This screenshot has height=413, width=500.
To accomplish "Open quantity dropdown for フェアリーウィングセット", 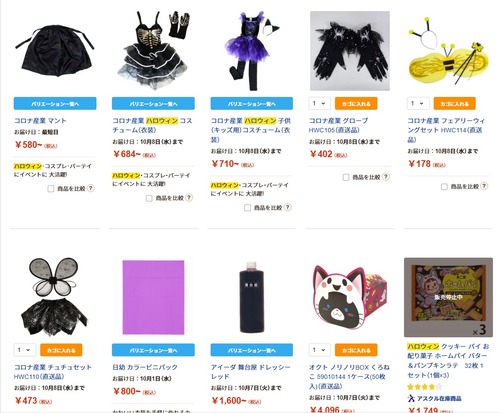I will click(418, 103).
